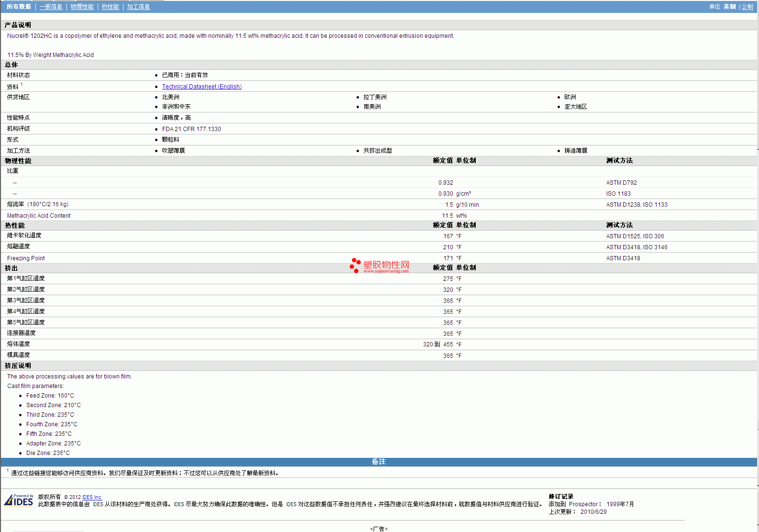Click the www.sujiaowuxing.com watermark URL
Screen dimensions: 759x532
386,271
